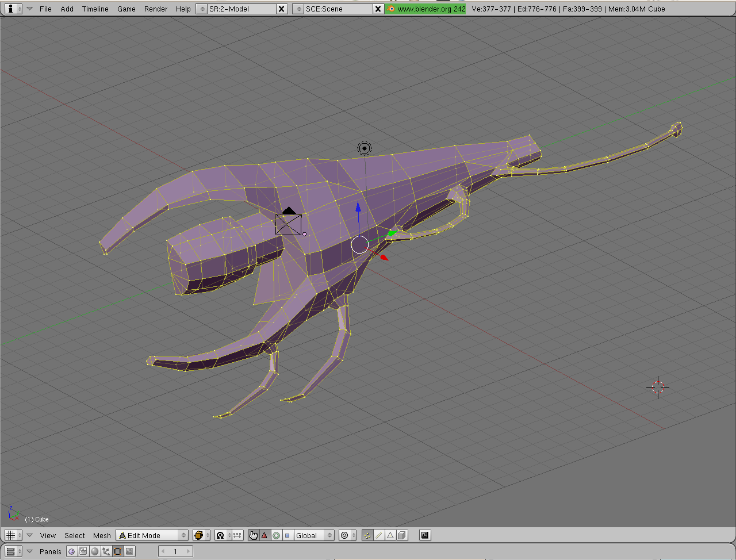Delete the SR:2-Model screen with X

pyautogui.click(x=281, y=9)
